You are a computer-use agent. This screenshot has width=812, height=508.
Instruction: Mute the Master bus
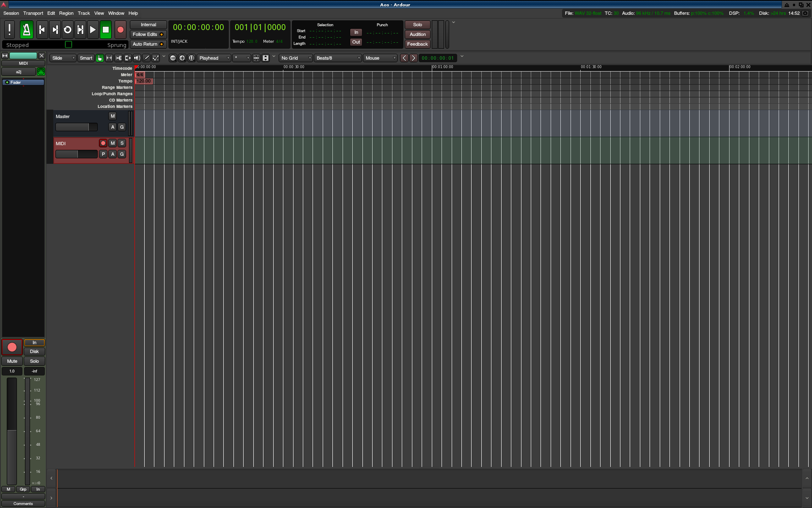(x=112, y=116)
